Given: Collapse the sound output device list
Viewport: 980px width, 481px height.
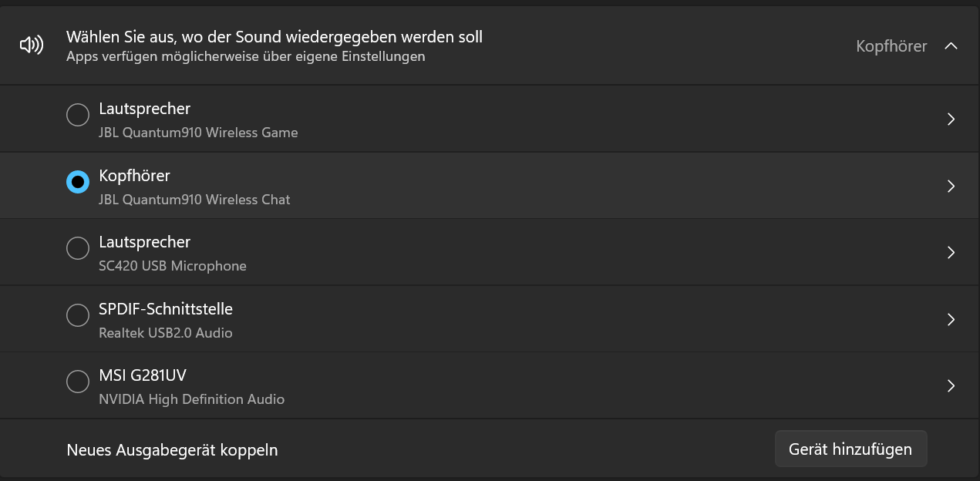Looking at the screenshot, I should [x=951, y=46].
